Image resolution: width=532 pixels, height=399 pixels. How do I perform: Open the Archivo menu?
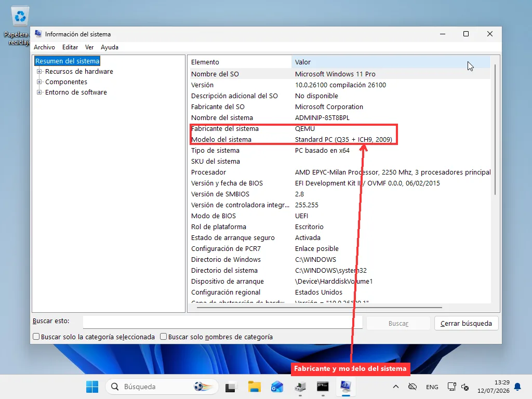[x=45, y=47]
